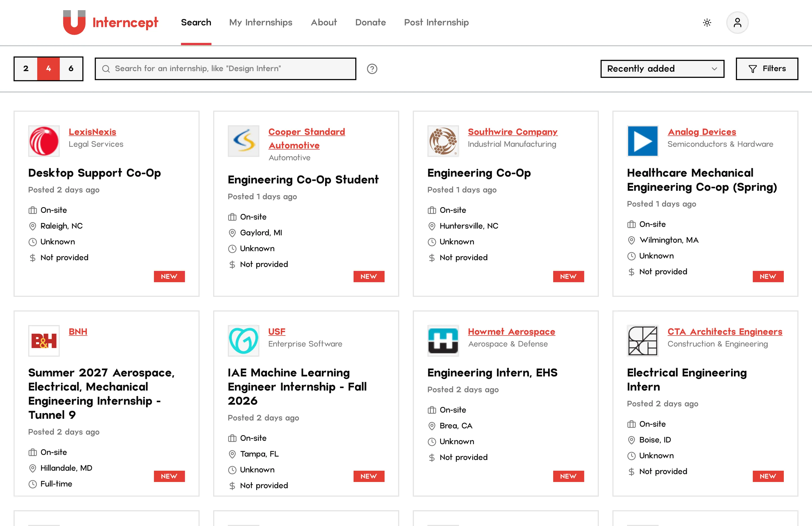Click the location pin beside Gaylord, MI
The height and width of the screenshot is (526, 812).
232,233
